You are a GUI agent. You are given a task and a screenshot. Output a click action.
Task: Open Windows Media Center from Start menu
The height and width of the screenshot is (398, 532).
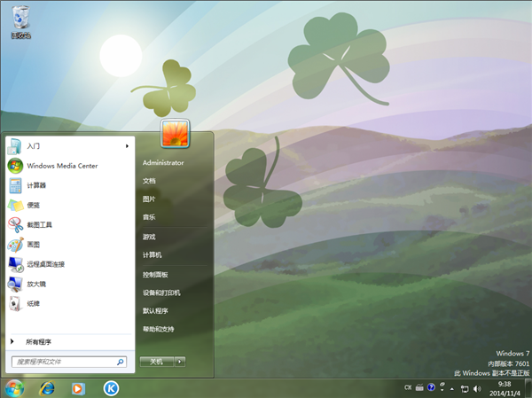61,166
